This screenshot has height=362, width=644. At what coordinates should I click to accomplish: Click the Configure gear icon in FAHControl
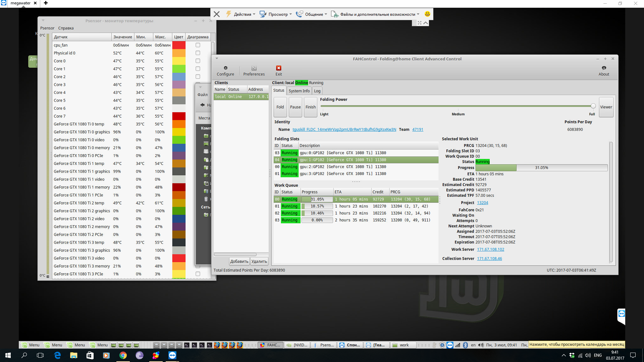225,68
